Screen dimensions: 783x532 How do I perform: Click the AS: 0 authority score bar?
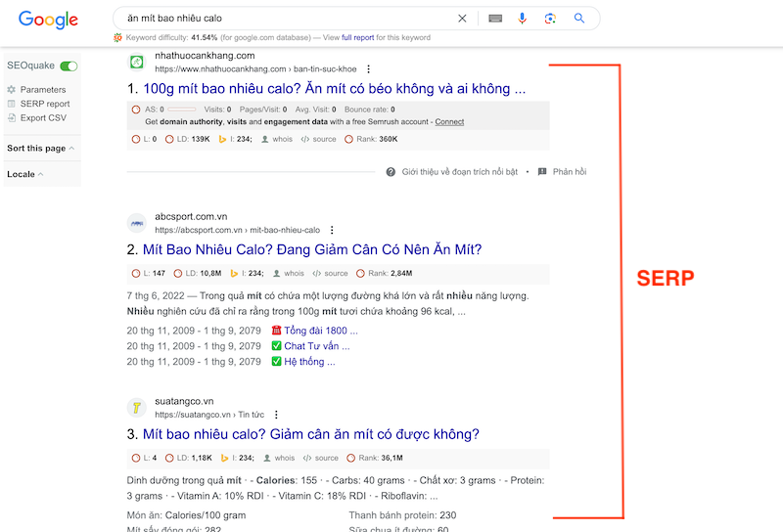coord(182,110)
